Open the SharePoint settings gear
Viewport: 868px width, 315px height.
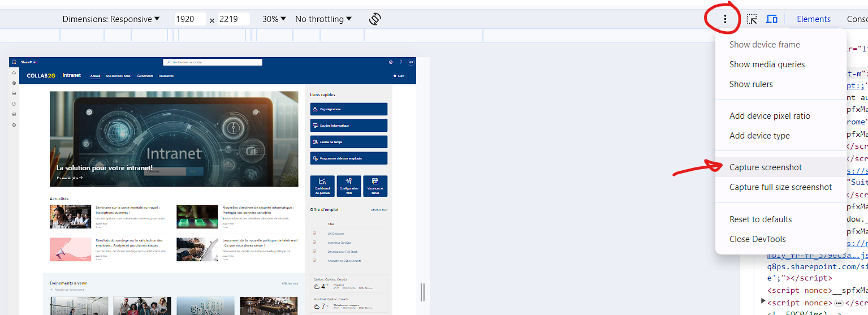click(391, 62)
